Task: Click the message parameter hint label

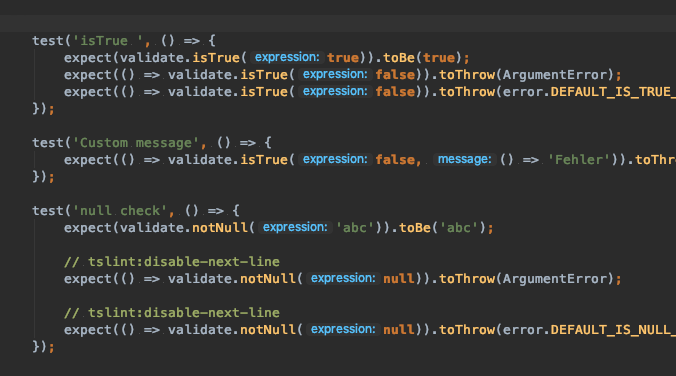Action: 465,160
